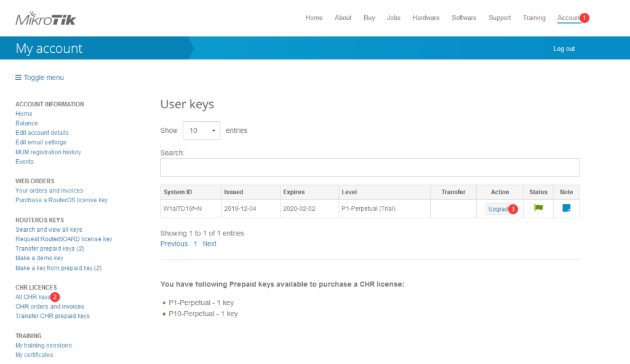This screenshot has height=364, width=630.
Task: Sort table by Action column header
Action: click(500, 192)
